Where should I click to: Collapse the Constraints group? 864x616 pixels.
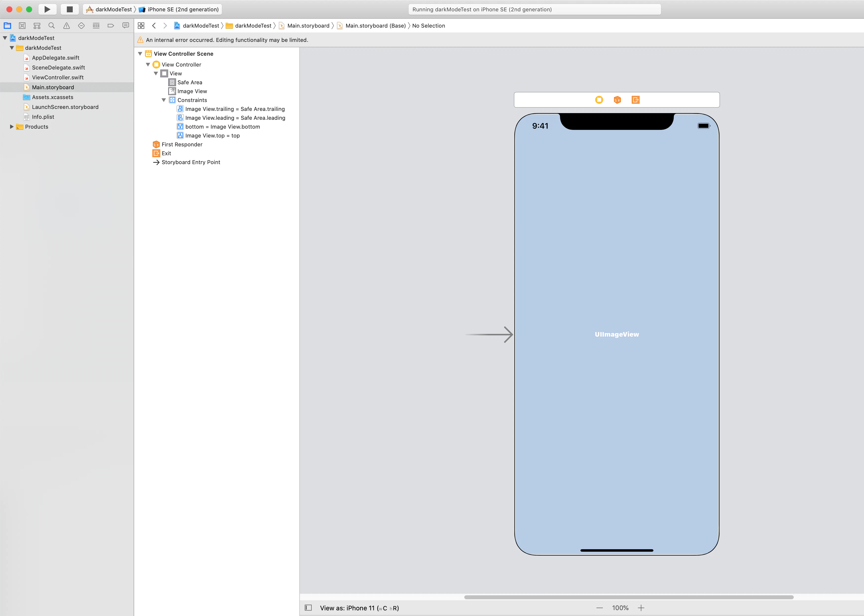click(164, 100)
